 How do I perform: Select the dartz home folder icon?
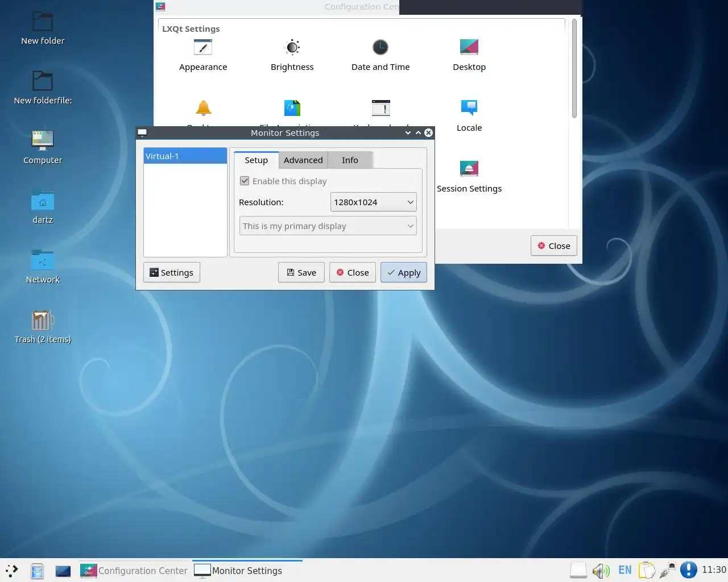point(43,207)
